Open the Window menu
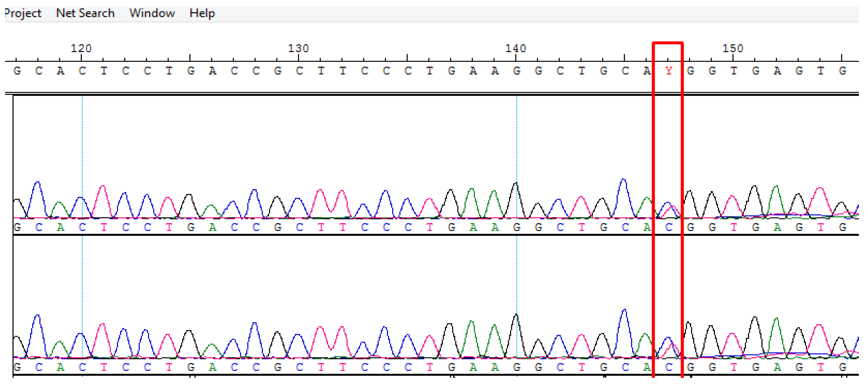The image size is (868, 386). (x=152, y=13)
